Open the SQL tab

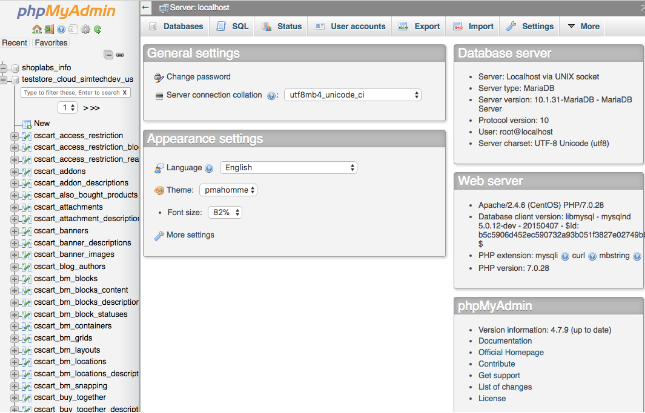tap(233, 26)
